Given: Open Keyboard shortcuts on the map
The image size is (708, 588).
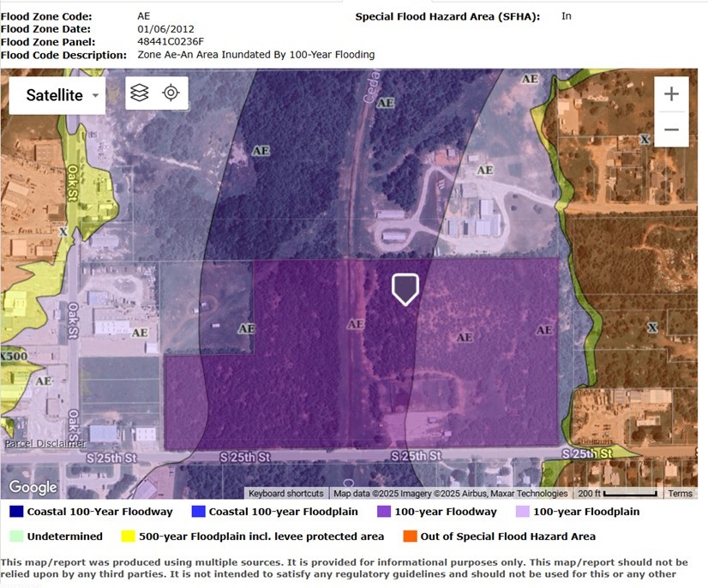Looking at the screenshot, I should [x=285, y=494].
